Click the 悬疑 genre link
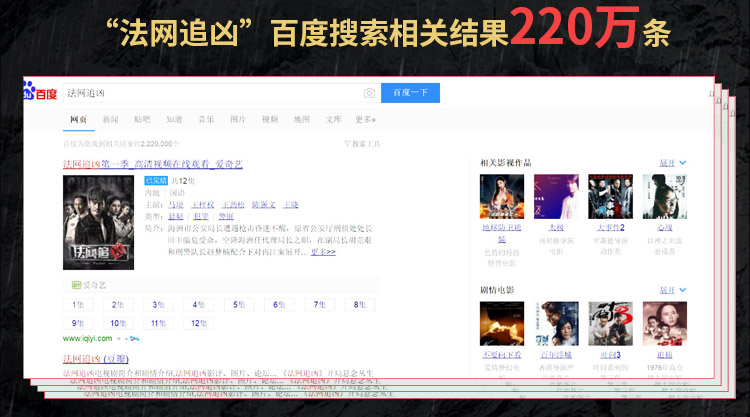The image size is (750, 417). tap(176, 216)
